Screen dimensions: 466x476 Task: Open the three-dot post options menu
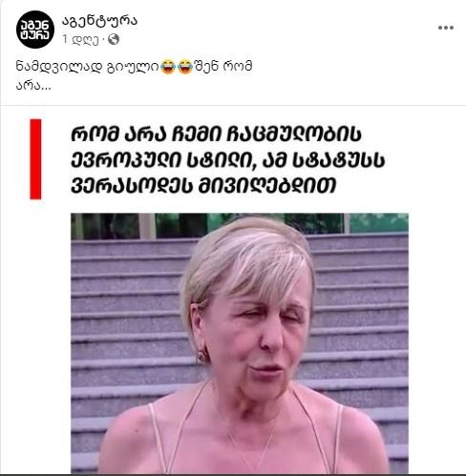[446, 28]
